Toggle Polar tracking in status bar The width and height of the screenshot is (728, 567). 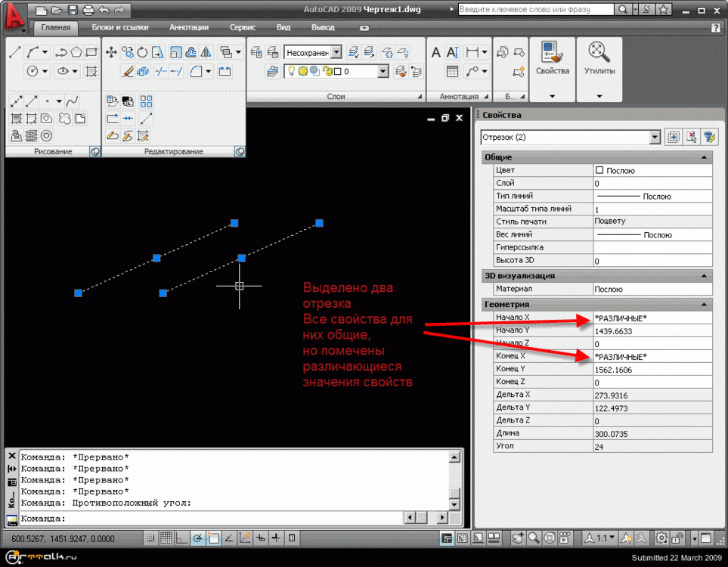pyautogui.click(x=197, y=538)
